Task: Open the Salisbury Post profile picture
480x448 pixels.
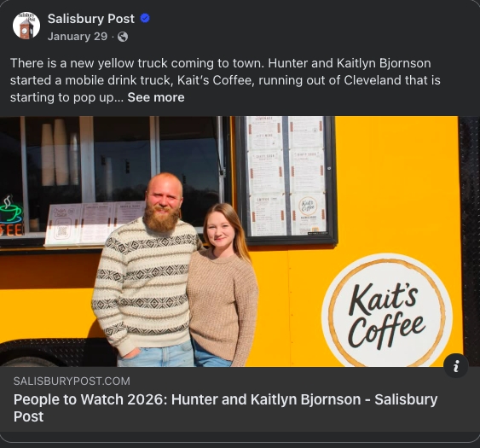Action: click(26, 26)
